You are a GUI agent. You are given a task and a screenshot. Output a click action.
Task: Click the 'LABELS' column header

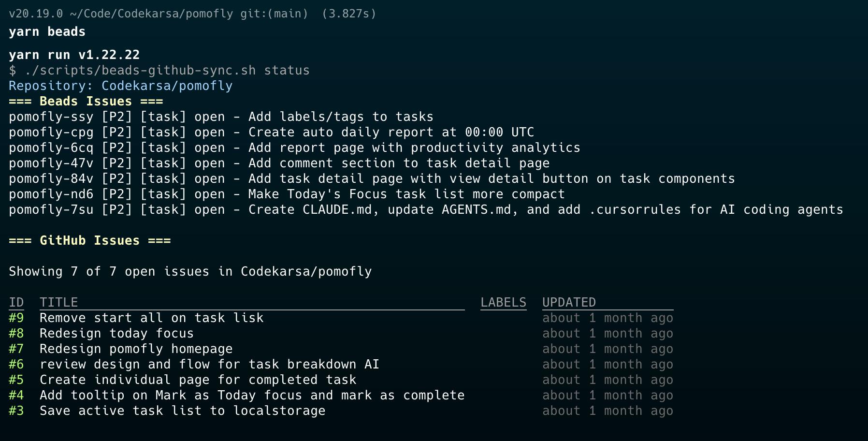[x=504, y=303]
